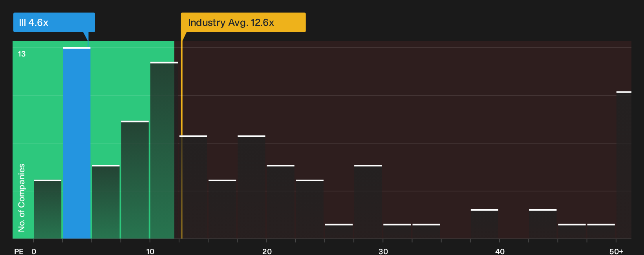
Task: Select the bar for PE 42.5–45
Action: [x=543, y=224]
